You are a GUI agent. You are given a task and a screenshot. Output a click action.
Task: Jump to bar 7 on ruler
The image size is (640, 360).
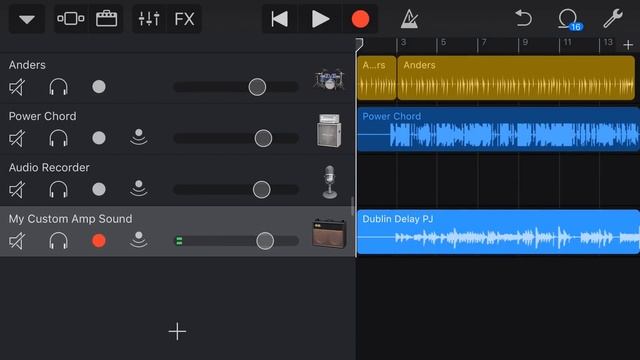(484, 42)
